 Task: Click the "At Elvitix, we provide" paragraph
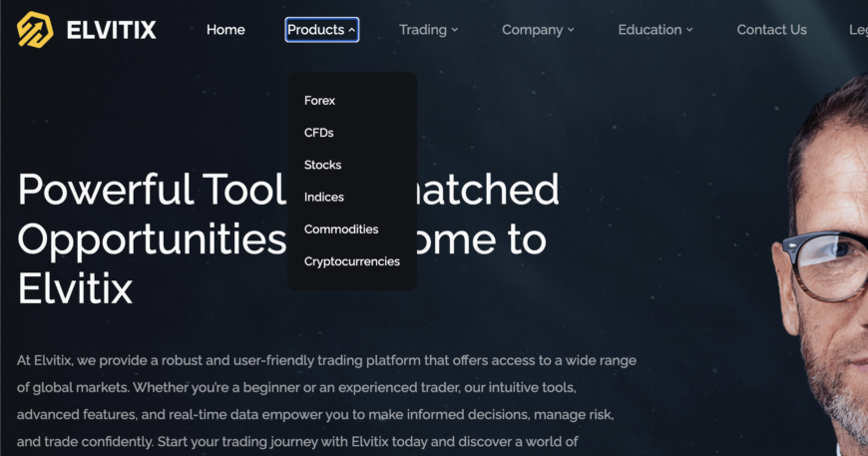(326, 401)
